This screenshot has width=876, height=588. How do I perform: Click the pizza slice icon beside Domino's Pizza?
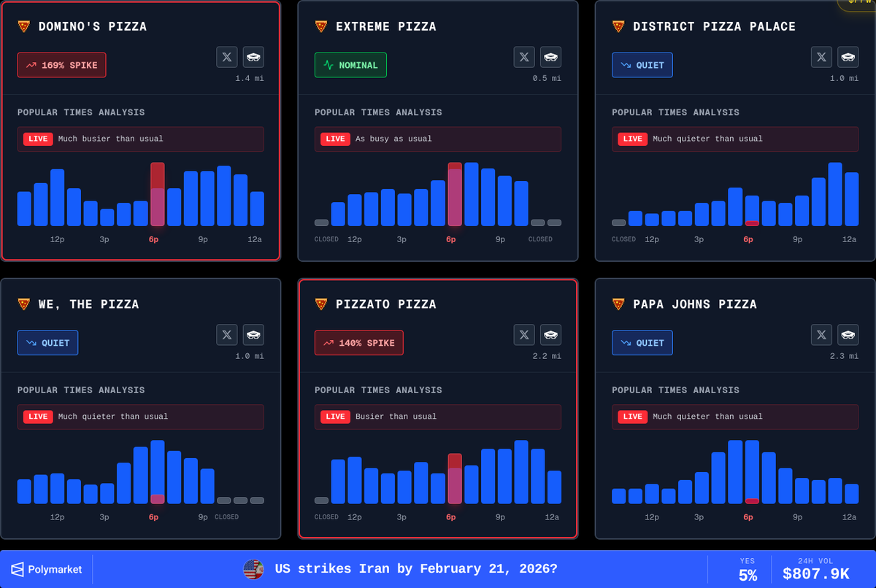click(24, 26)
